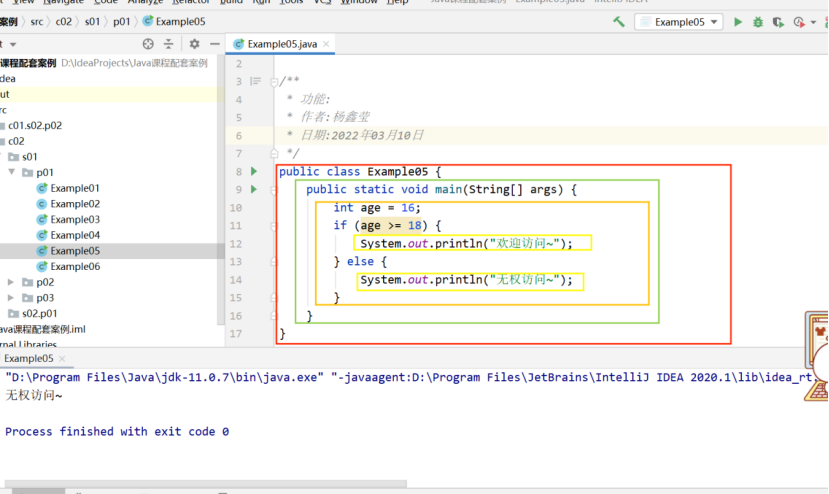
Task: Collapse the main method fold on line 9
Action: coord(274,190)
